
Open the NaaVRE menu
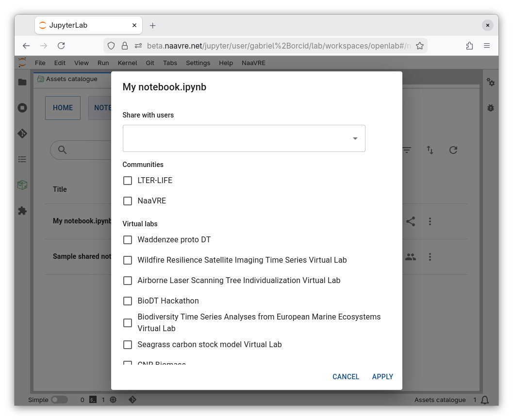click(x=253, y=63)
